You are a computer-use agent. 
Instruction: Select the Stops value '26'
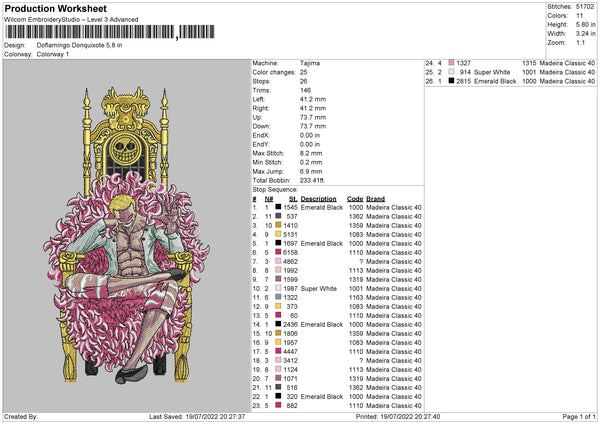click(303, 81)
